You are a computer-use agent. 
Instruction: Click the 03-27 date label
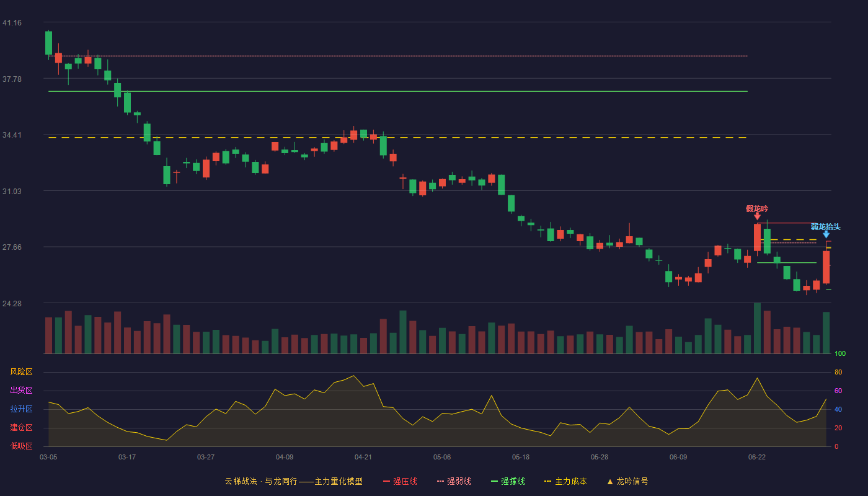[x=206, y=457]
